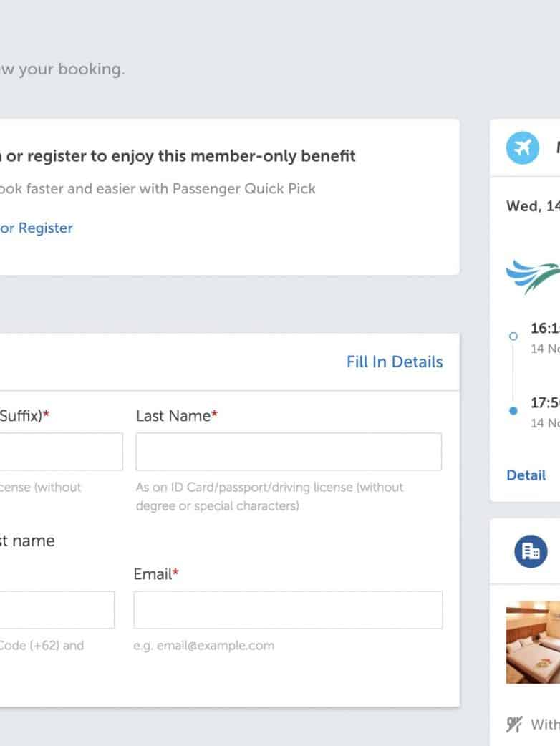Click the blue airplane flight icon
The width and height of the screenshot is (560, 746).
(522, 148)
